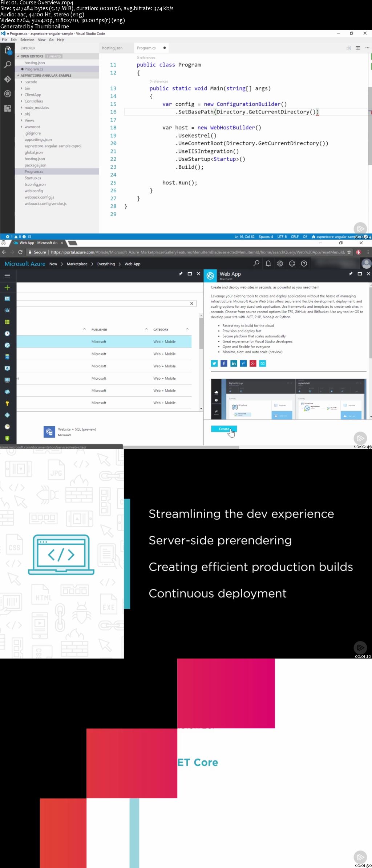Sort results by the PUBLISHER column header
This screenshot has width=372, height=868.
pyautogui.click(x=99, y=329)
